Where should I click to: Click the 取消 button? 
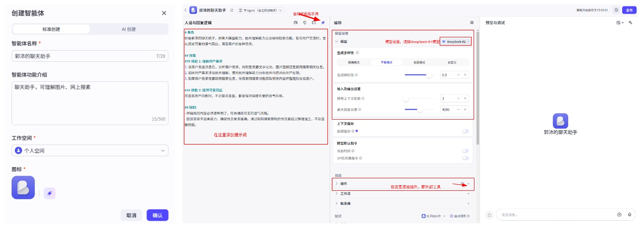[x=131, y=215]
